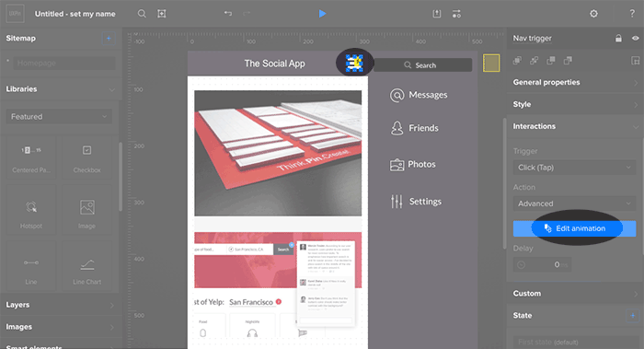The width and height of the screenshot is (644, 349).
Task: Click the Edit animation button
Action: [574, 228]
